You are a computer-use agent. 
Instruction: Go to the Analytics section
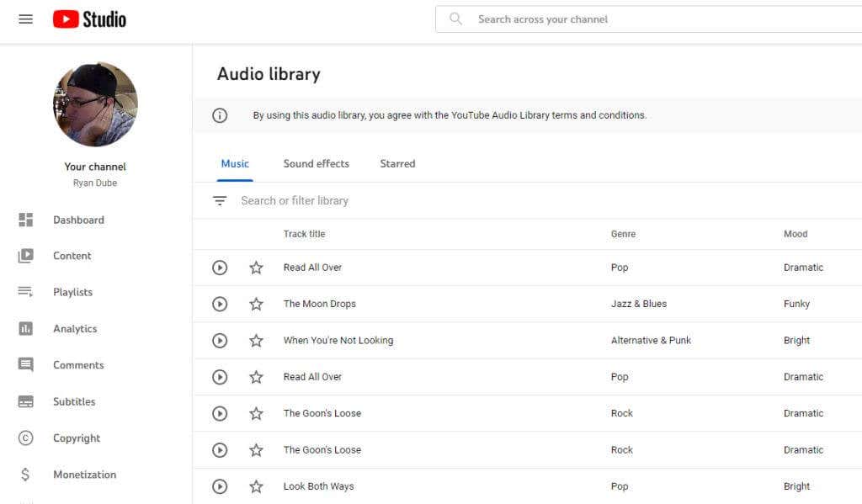click(x=75, y=329)
